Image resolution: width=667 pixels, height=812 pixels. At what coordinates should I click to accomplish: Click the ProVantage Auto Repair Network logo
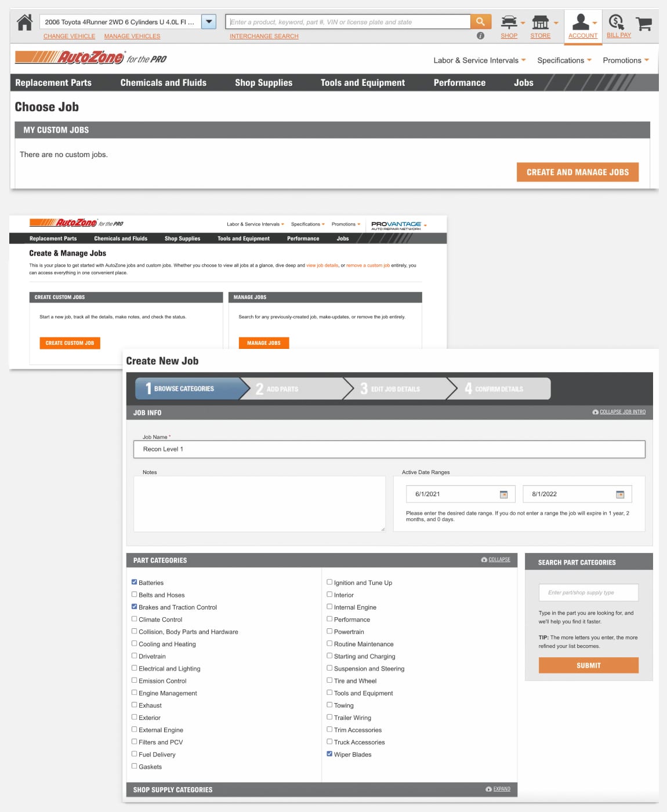pyautogui.click(x=396, y=225)
